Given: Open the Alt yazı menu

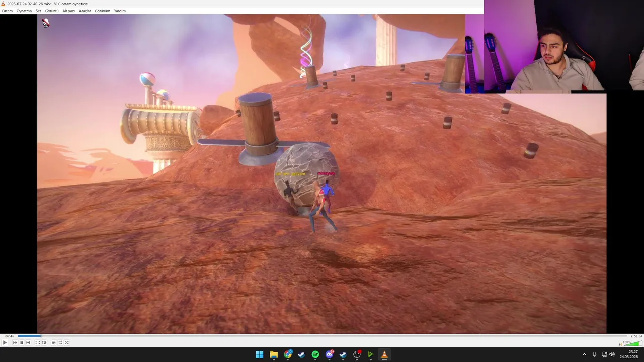Looking at the screenshot, I should click(x=68, y=11).
